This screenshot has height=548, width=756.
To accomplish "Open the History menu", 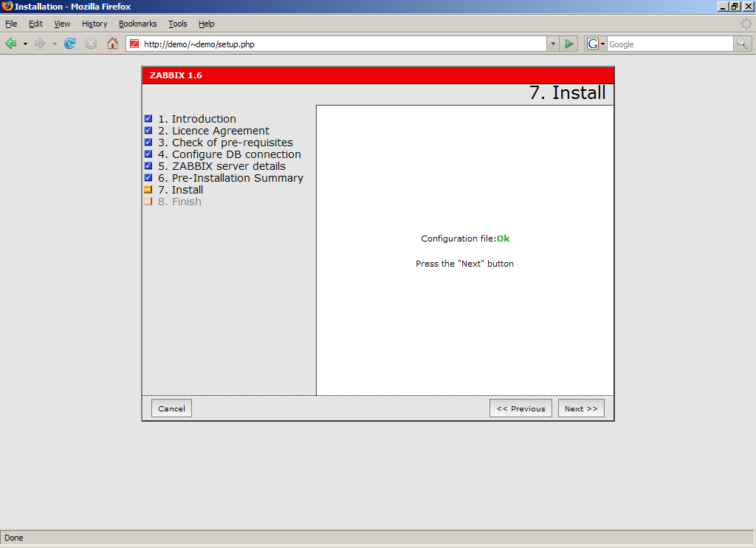I will pos(94,24).
